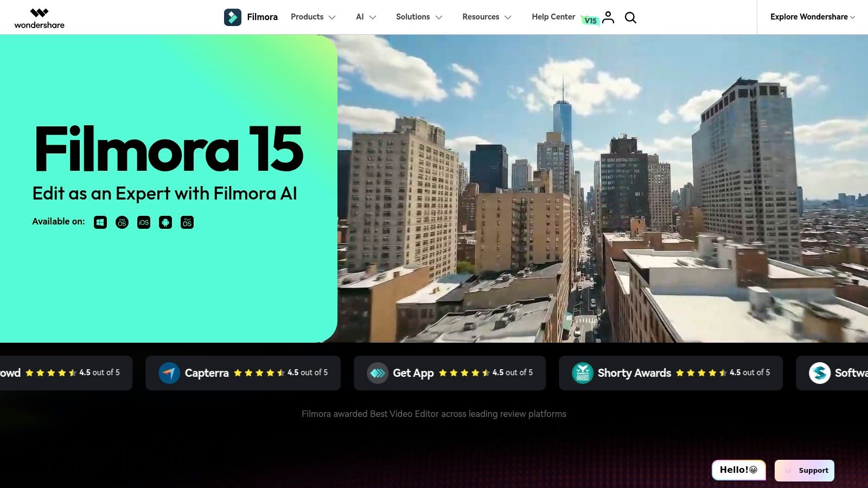Screen dimensions: 868x488
Task: Open the Support button
Action: point(805,470)
